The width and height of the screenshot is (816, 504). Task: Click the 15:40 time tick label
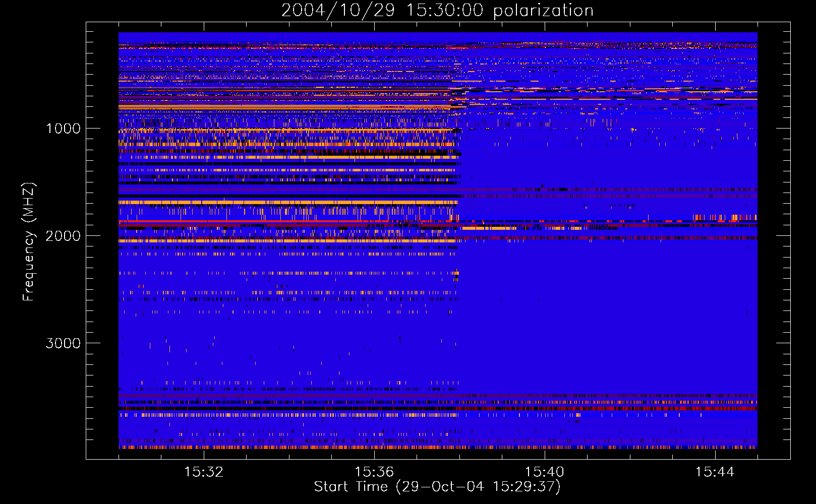[x=545, y=472]
